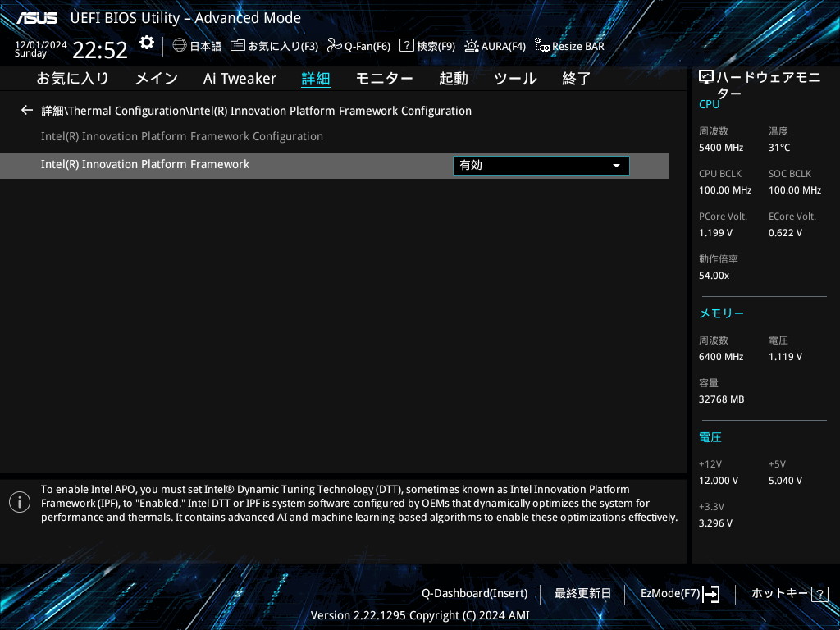The width and height of the screenshot is (840, 630).
Task: Click the 54.00x multiplier value
Action: pos(714,276)
